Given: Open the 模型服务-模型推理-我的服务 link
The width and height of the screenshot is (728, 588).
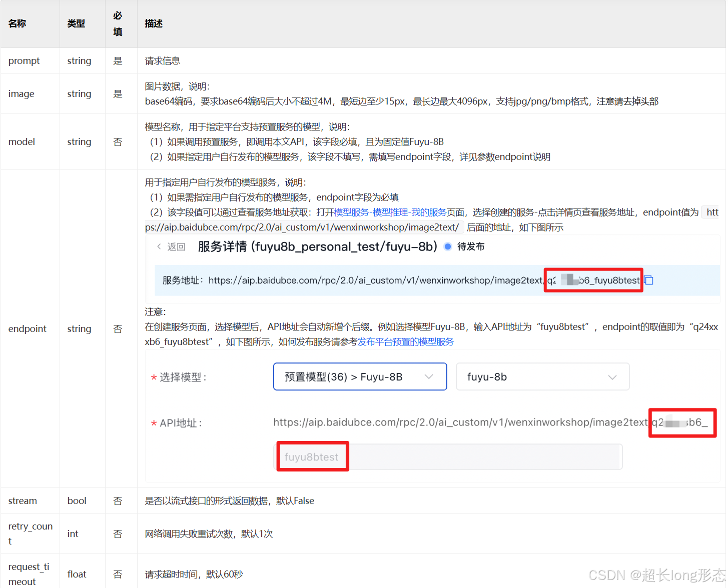Looking at the screenshot, I should 390,212.
